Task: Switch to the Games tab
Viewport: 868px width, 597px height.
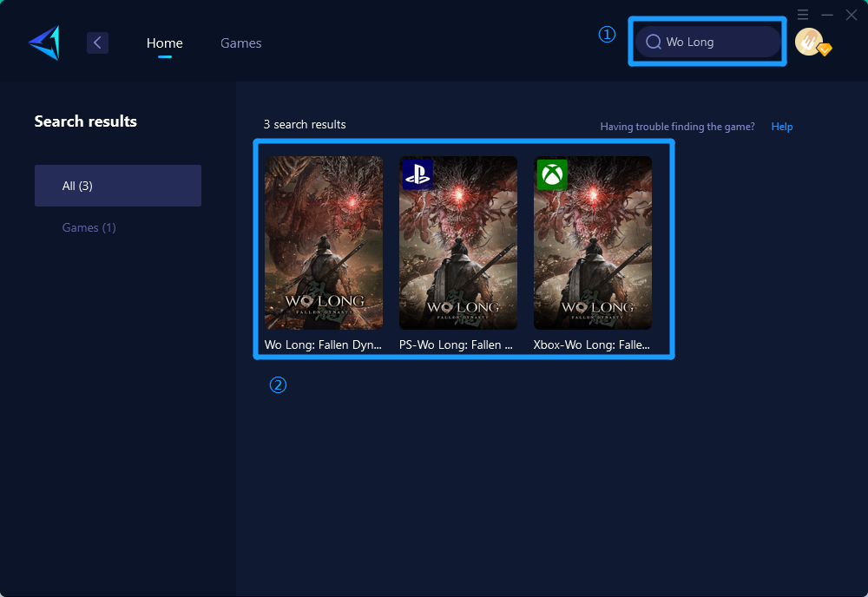Action: click(x=240, y=43)
